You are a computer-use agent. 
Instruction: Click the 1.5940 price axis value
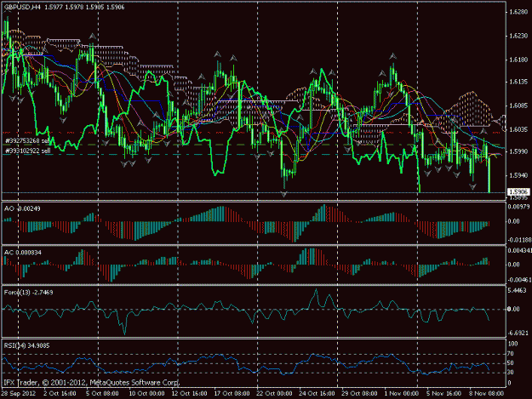(x=518, y=175)
